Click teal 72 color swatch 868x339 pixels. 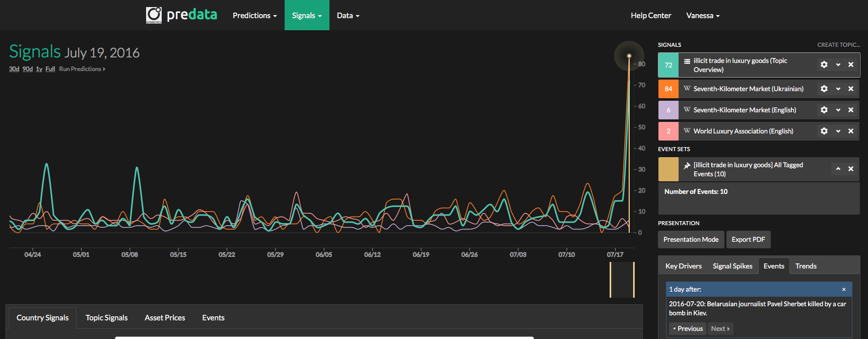[x=669, y=65]
